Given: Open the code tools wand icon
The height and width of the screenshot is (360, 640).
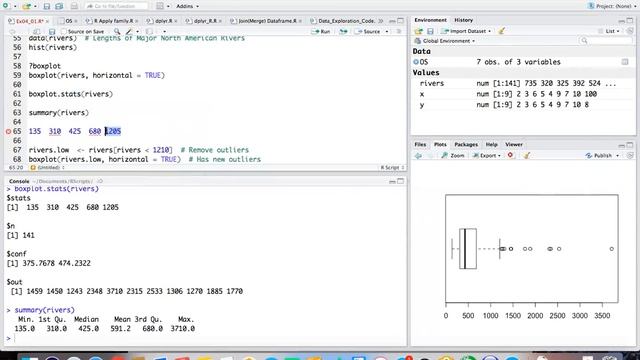Looking at the screenshot, I should [x=129, y=31].
